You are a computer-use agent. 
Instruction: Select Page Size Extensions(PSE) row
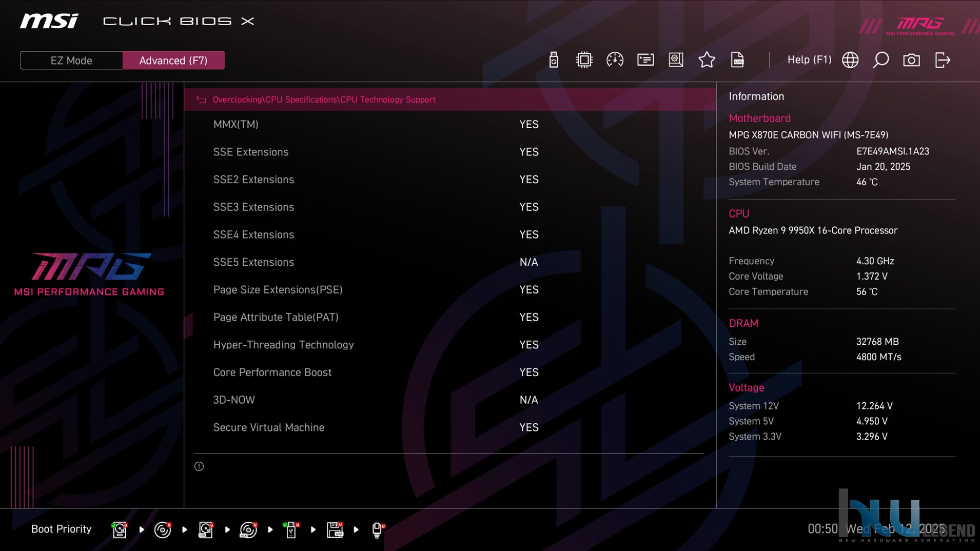point(449,290)
